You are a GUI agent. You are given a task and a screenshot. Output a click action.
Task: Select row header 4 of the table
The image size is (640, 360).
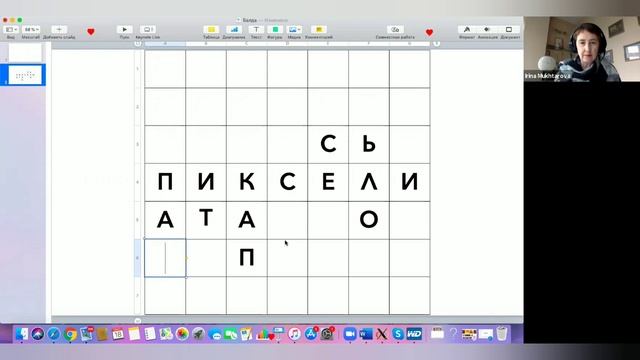coord(138,182)
